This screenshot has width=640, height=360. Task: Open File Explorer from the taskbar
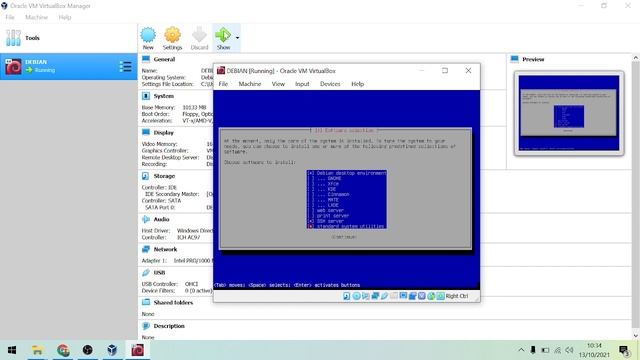pyautogui.click(x=37, y=350)
